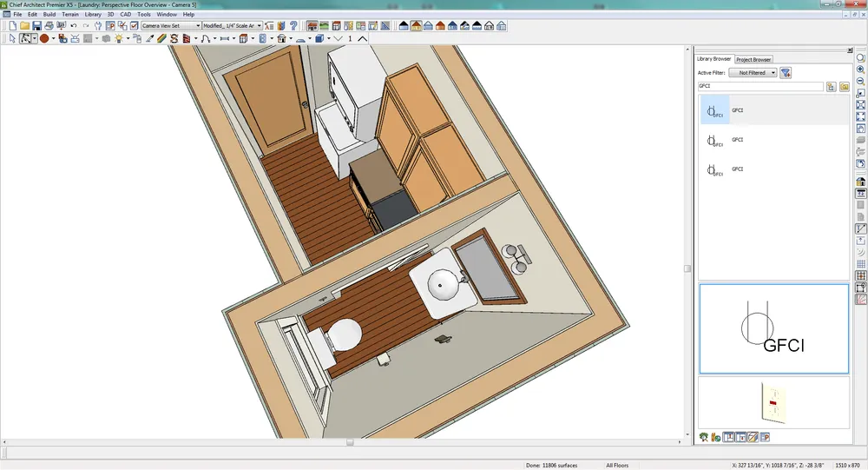Print using the printer toolbar icon
The image size is (868, 470).
coord(49,26)
